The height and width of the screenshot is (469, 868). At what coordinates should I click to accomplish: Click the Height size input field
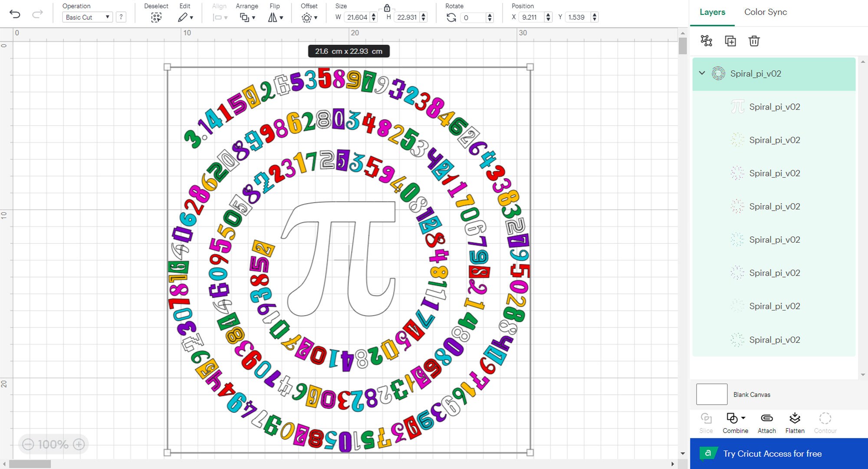407,17
